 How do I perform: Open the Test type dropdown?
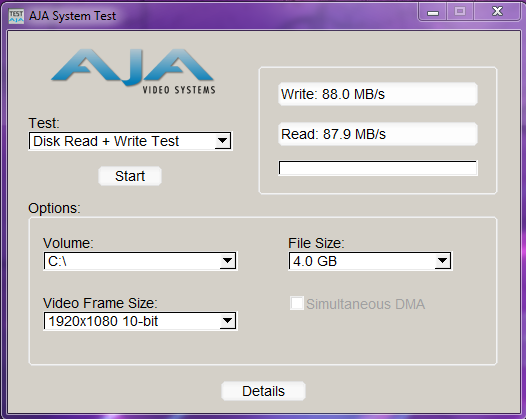[130, 141]
